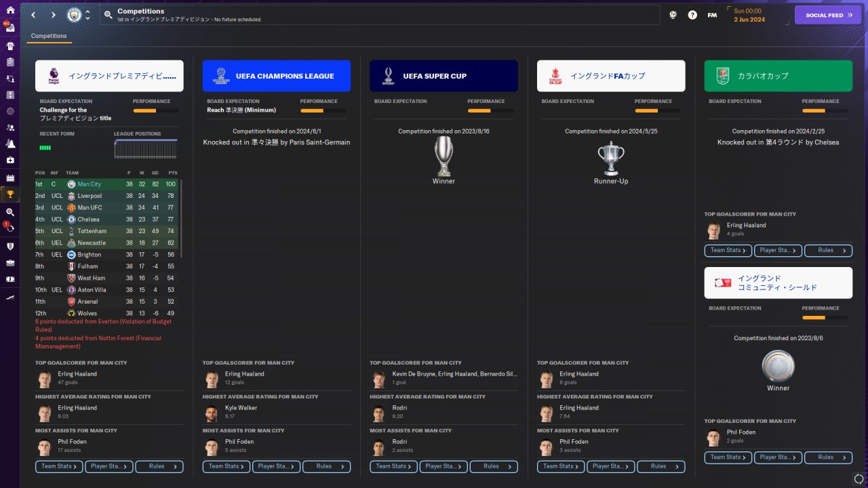Open the イングランドFAカップ header
Viewport: 868px width, 488px height.
611,76
